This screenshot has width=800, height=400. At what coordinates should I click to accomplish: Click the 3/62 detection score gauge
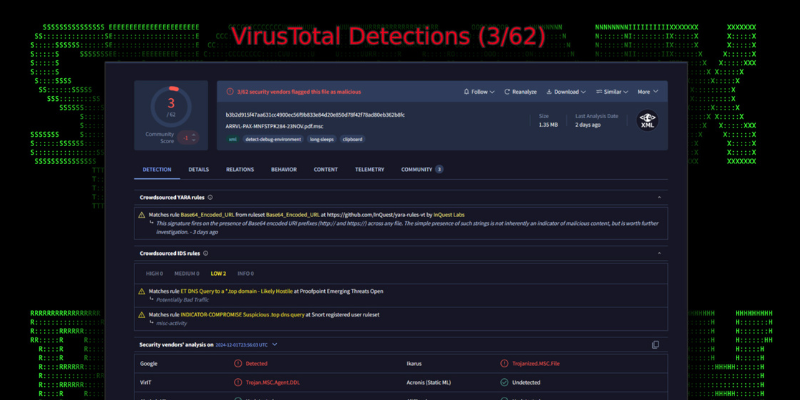171,107
